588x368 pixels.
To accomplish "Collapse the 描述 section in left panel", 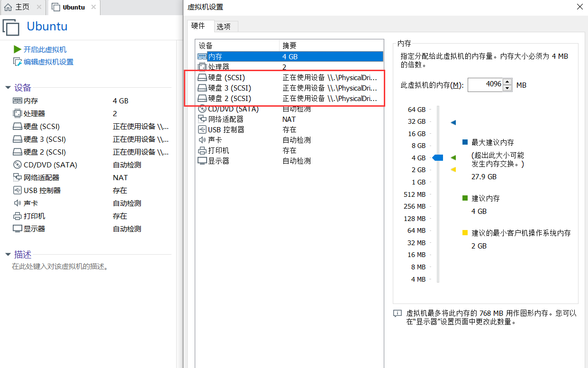I will pyautogui.click(x=8, y=255).
